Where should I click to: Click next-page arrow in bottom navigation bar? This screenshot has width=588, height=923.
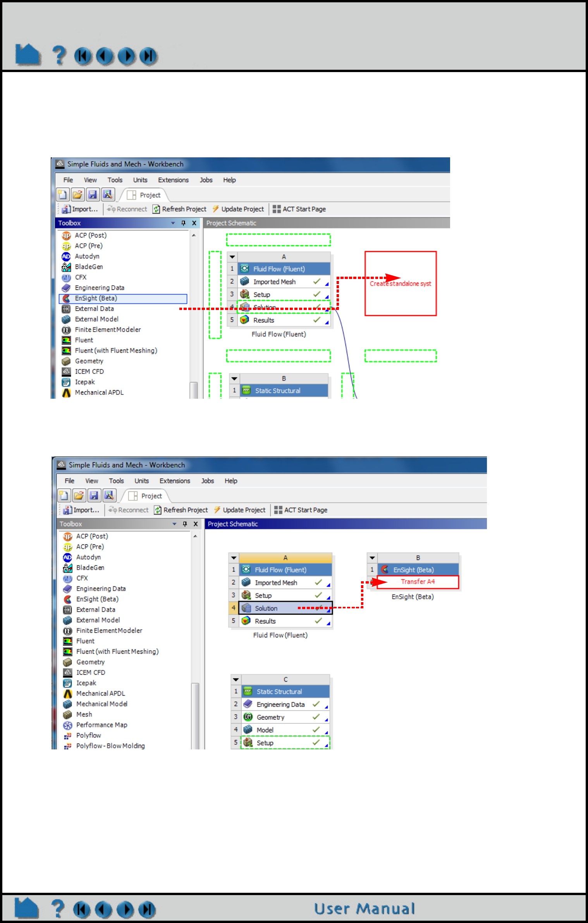[125, 909]
